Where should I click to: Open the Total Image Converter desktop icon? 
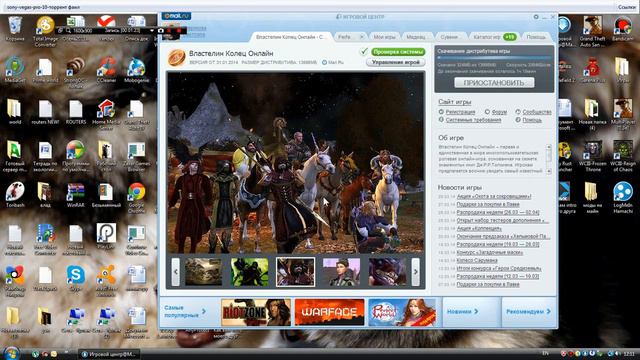[x=45, y=31]
